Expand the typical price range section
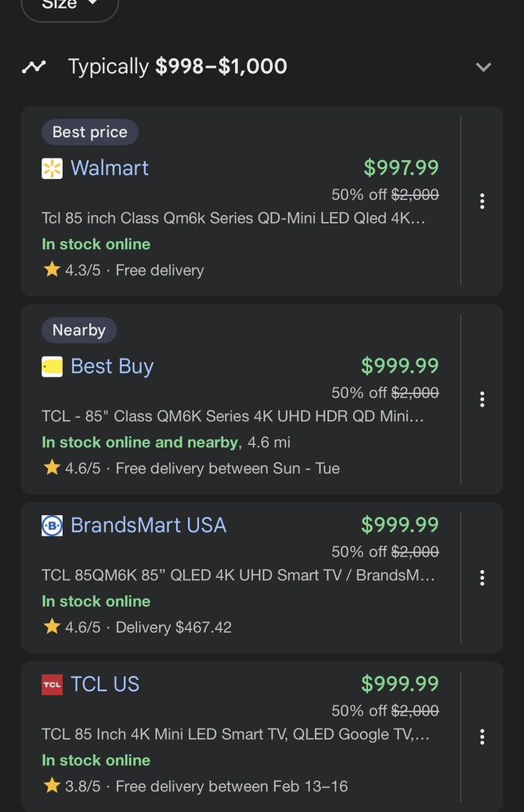The width and height of the screenshot is (524, 812). pos(483,67)
